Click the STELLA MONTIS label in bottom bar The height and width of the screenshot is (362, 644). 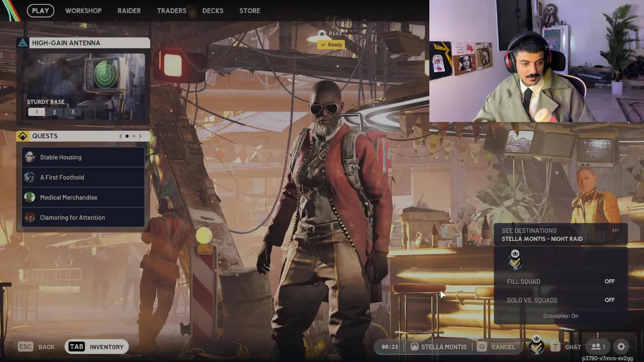pos(444,347)
